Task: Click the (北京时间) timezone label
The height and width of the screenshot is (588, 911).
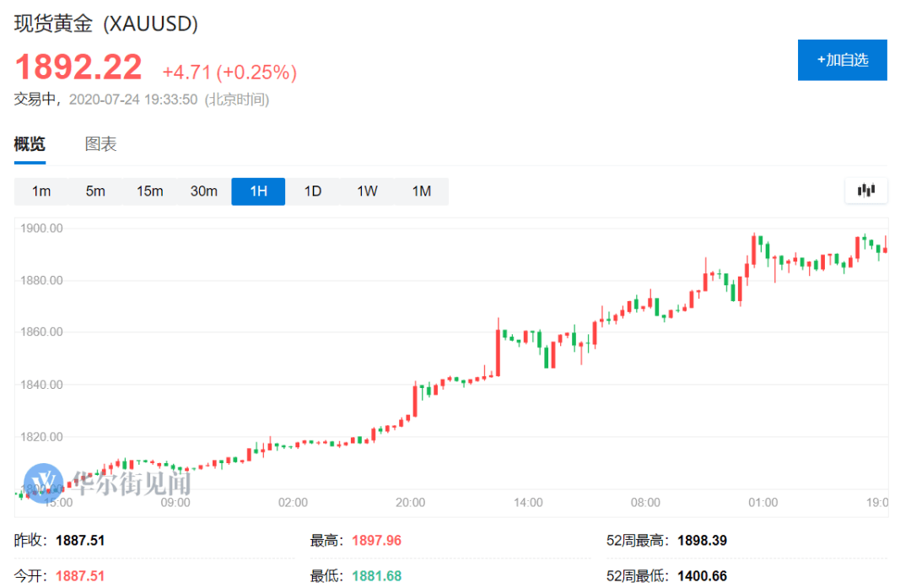Action: [x=236, y=100]
